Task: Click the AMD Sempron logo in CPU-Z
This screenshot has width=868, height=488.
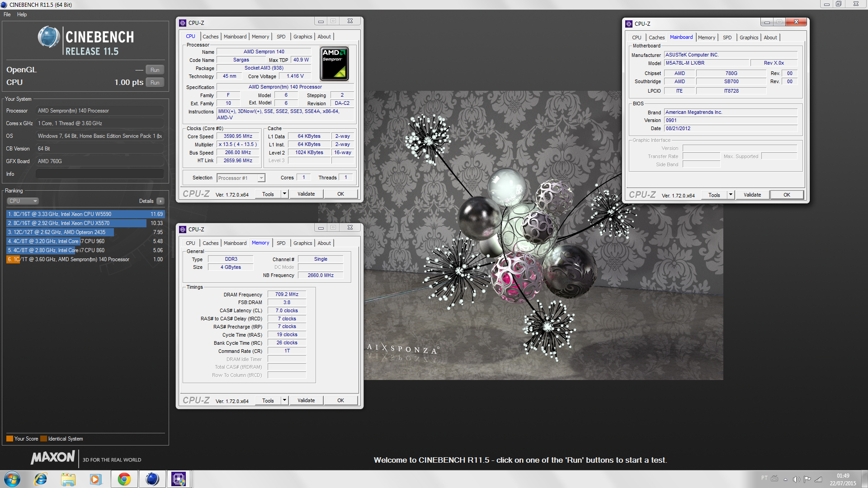Action: pos(335,64)
